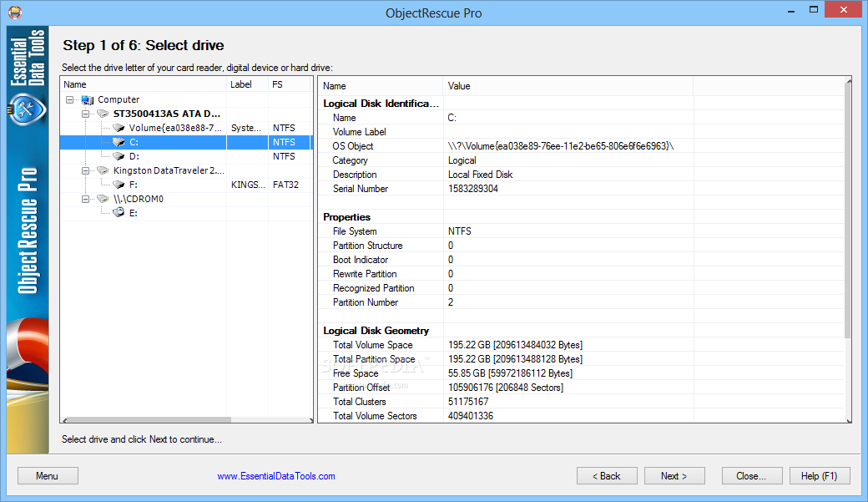Click the Name column header in drive list
This screenshot has width=868, height=502.
(144, 84)
